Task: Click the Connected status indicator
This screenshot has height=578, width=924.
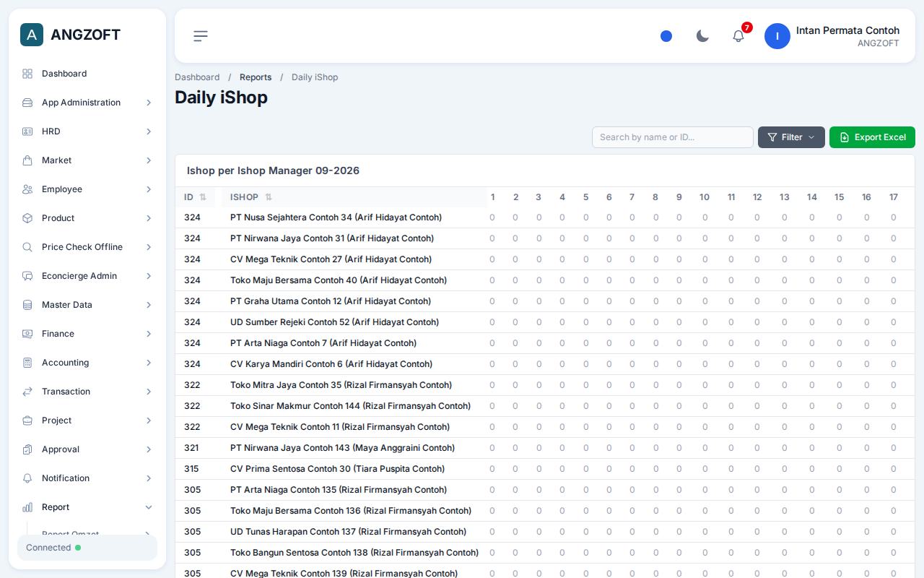Action: 87,548
